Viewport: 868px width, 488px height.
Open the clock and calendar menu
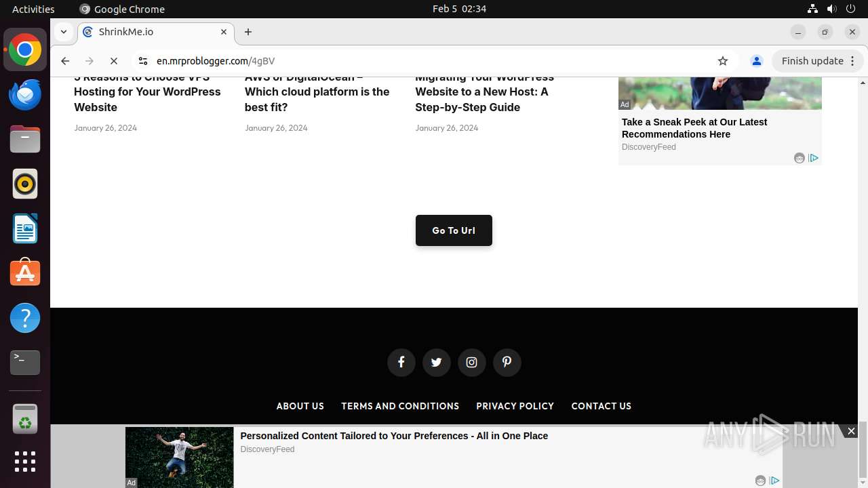point(459,9)
